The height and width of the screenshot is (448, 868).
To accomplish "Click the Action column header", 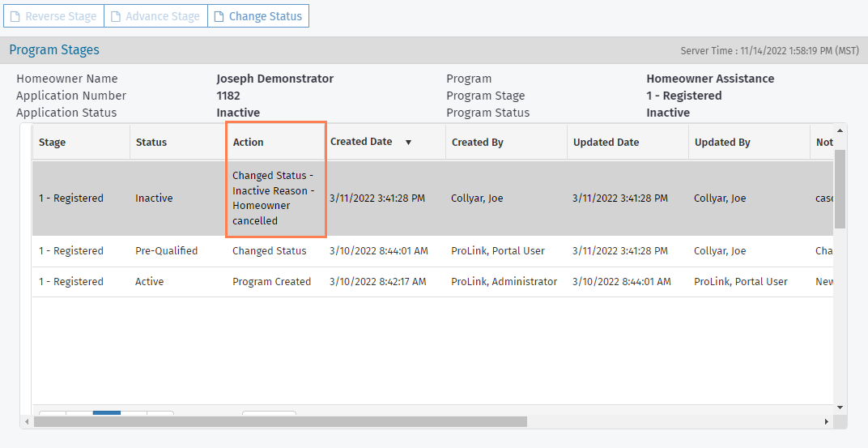I will coord(249,143).
